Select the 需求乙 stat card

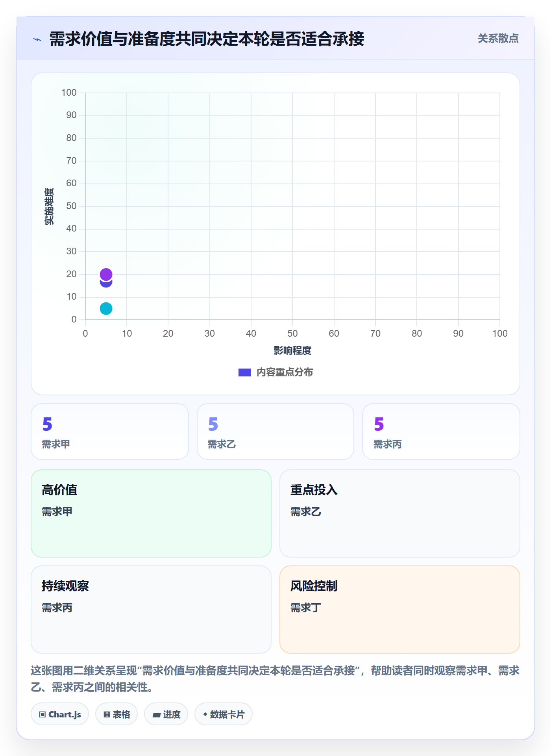pos(275,431)
